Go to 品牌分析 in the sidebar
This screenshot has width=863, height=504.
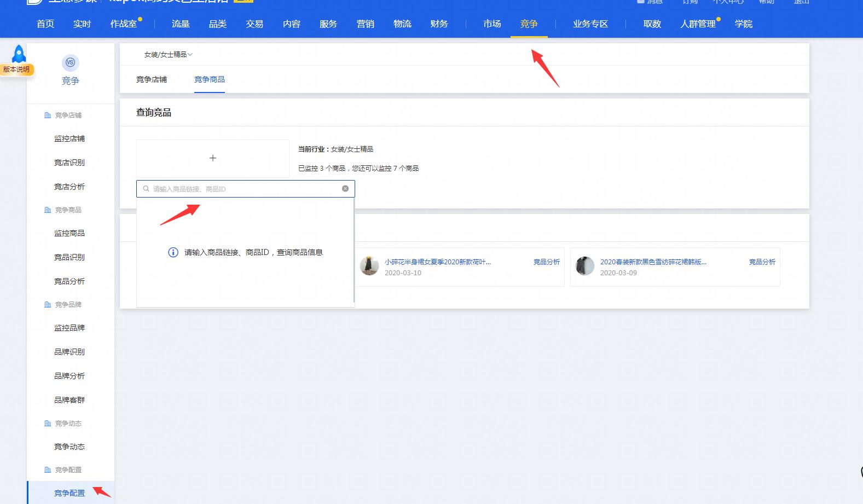(69, 376)
